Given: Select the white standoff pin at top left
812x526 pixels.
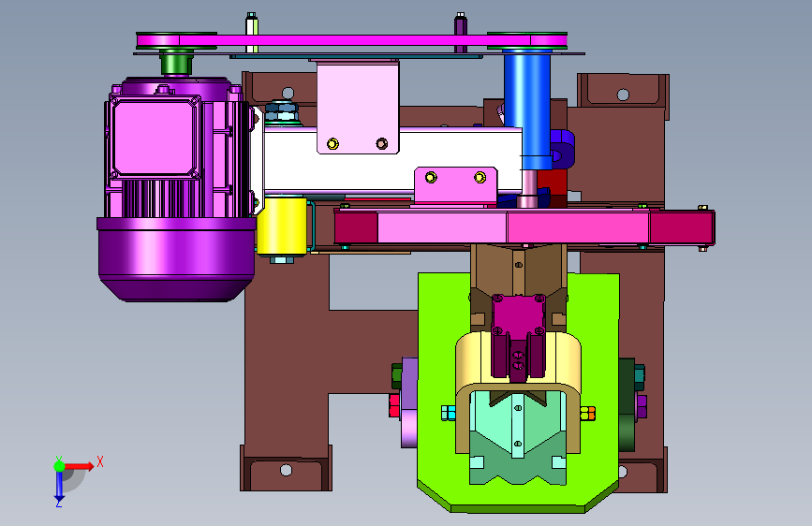Looking at the screenshot, I should coord(252,32).
